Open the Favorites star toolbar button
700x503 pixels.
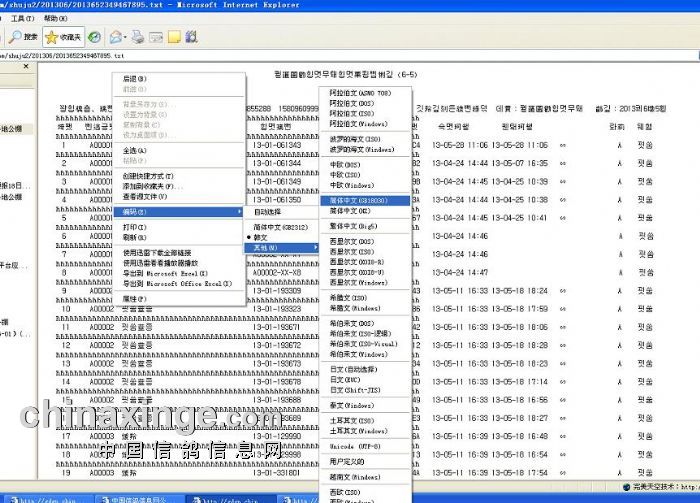pos(62,37)
